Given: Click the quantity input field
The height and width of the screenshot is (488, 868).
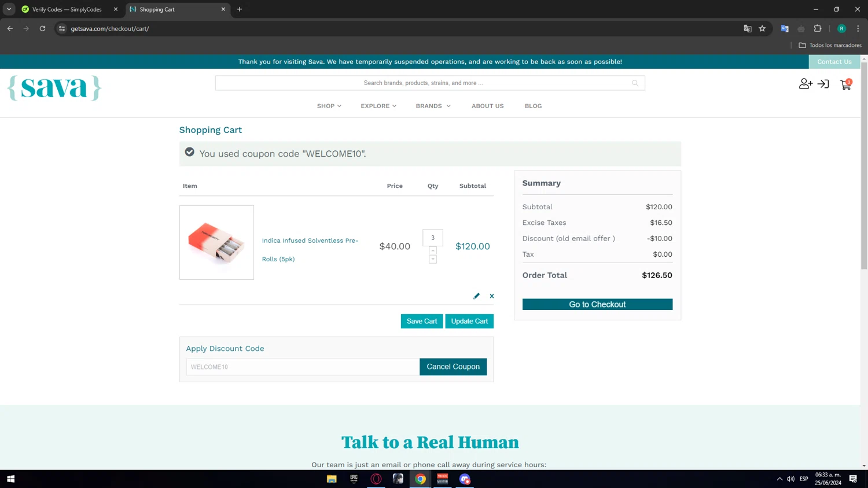Looking at the screenshot, I should point(433,238).
